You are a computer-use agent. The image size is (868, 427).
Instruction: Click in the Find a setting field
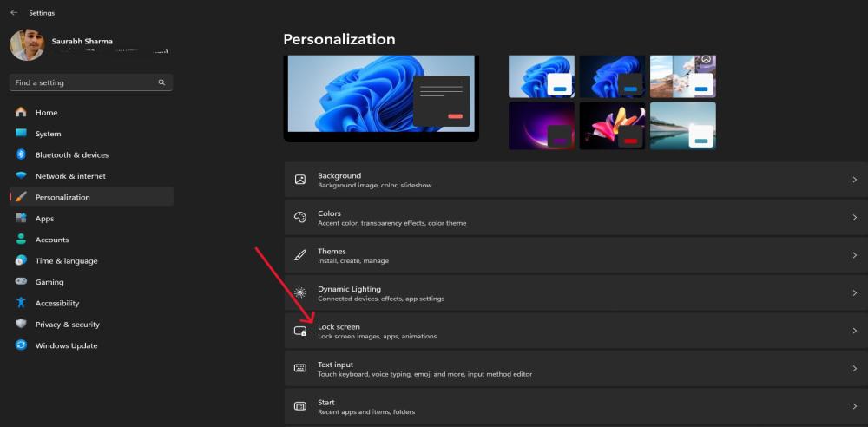point(91,82)
